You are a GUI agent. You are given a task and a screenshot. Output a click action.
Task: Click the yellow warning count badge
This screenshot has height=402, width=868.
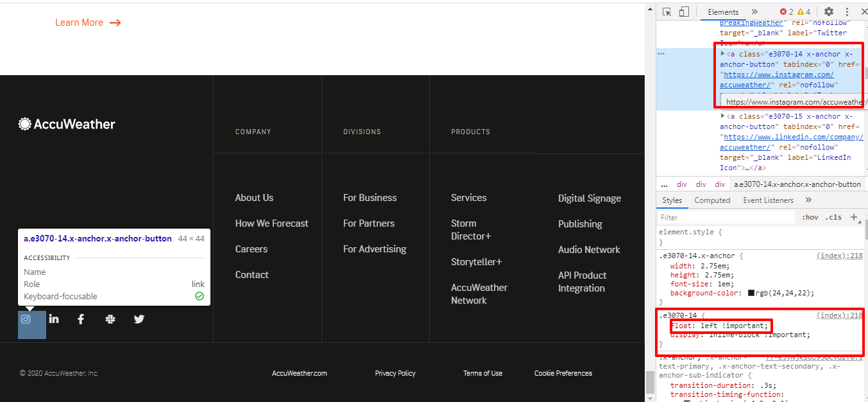804,12
